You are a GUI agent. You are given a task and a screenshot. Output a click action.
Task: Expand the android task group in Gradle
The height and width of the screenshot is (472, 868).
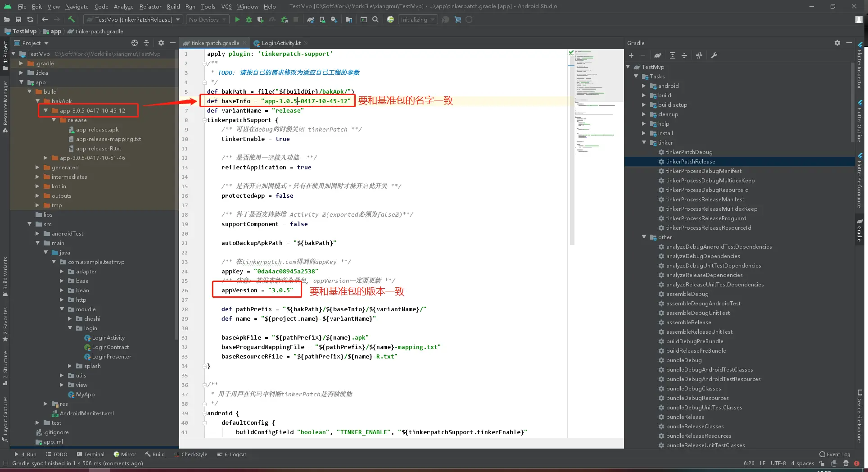pyautogui.click(x=644, y=86)
